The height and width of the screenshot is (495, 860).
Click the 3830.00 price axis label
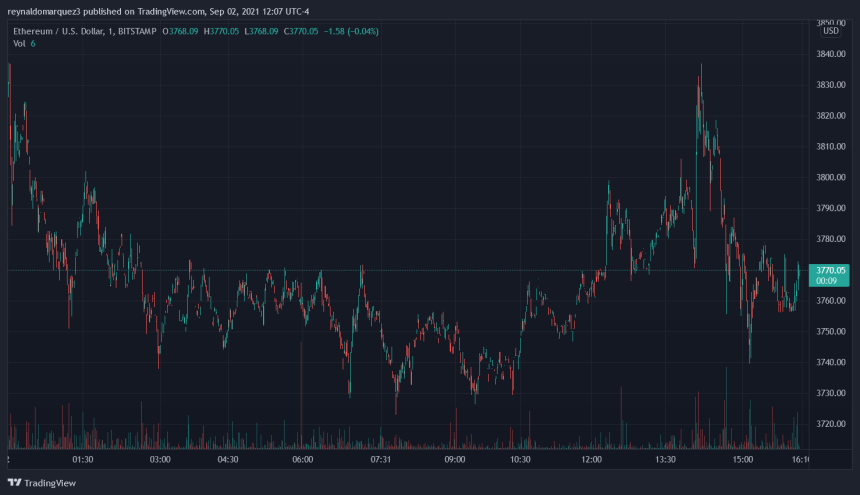(830, 84)
